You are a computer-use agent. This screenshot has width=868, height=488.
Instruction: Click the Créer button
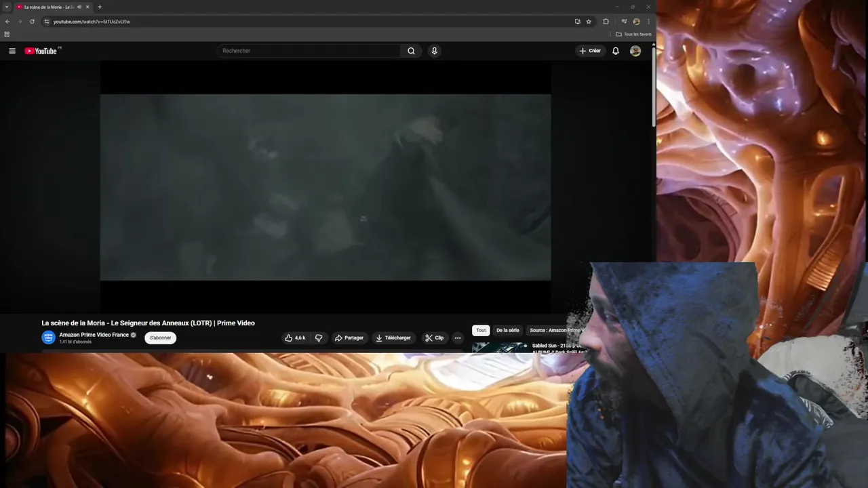pyautogui.click(x=590, y=51)
